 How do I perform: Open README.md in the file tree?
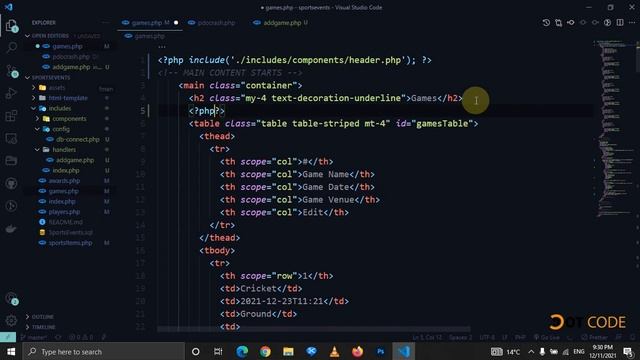coord(65,222)
